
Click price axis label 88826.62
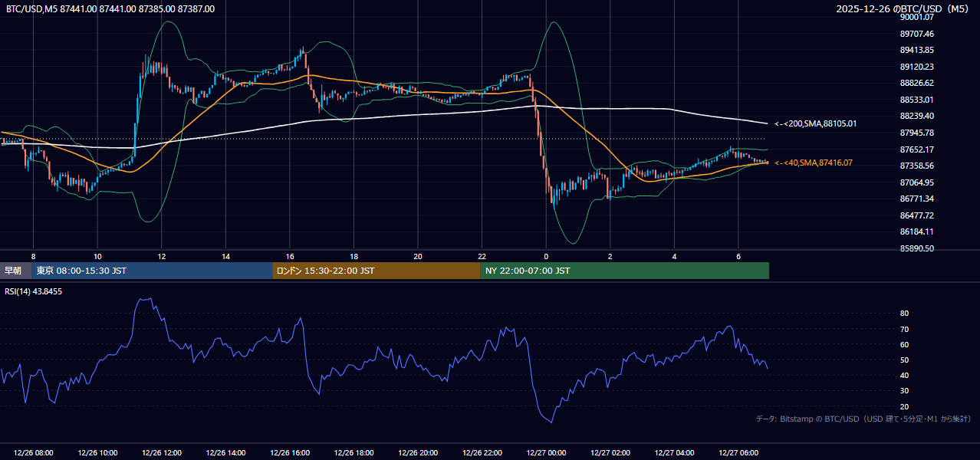point(916,83)
